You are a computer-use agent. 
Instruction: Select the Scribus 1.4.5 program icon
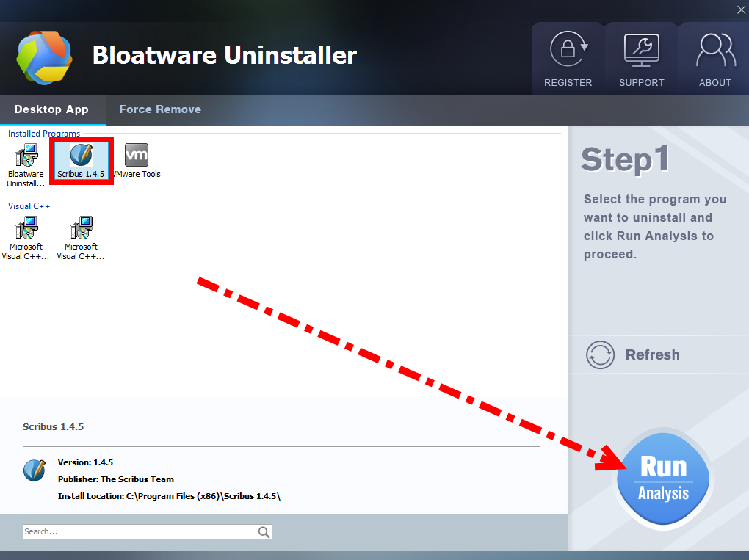coord(82,155)
